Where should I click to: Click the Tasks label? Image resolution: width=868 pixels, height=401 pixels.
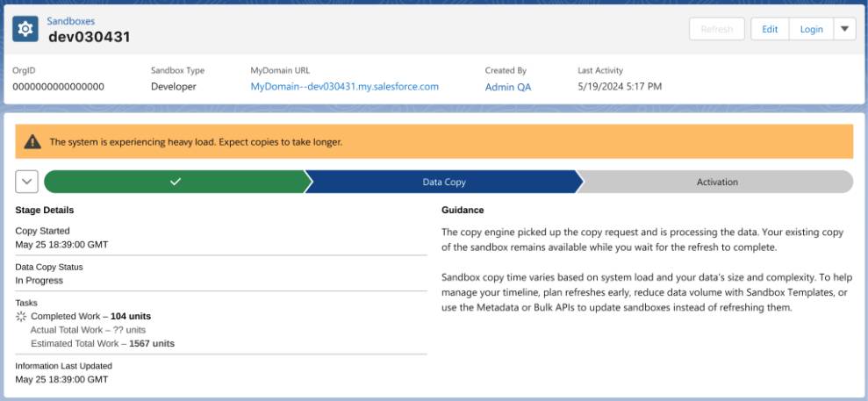(x=26, y=303)
